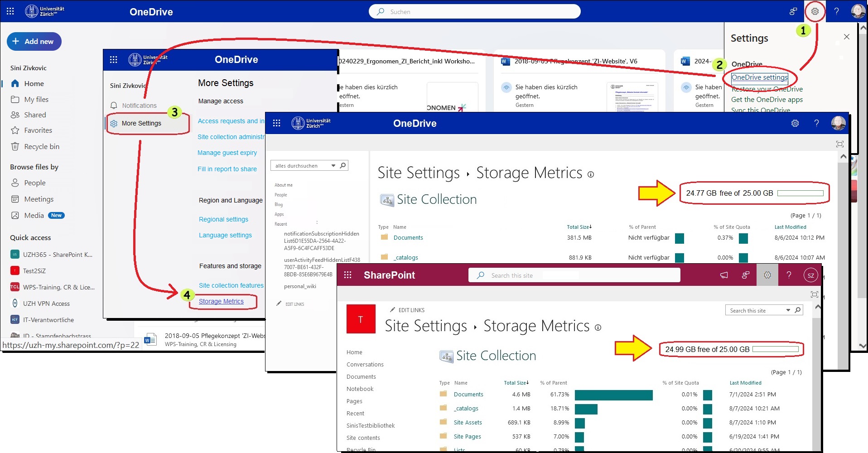Open the profile picture in top header
The width and height of the screenshot is (868, 453).
pyautogui.click(x=858, y=11)
